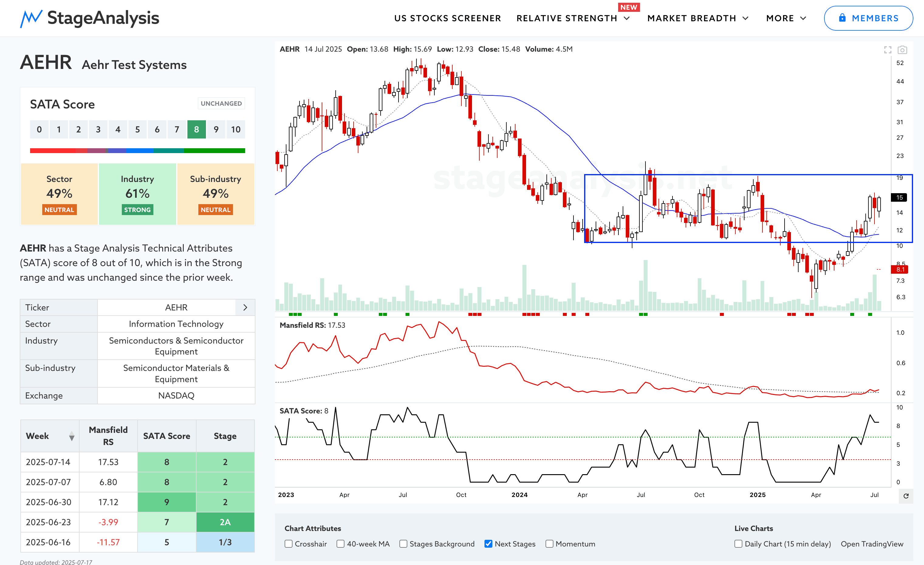Open US Stocks Screener page

(x=447, y=18)
